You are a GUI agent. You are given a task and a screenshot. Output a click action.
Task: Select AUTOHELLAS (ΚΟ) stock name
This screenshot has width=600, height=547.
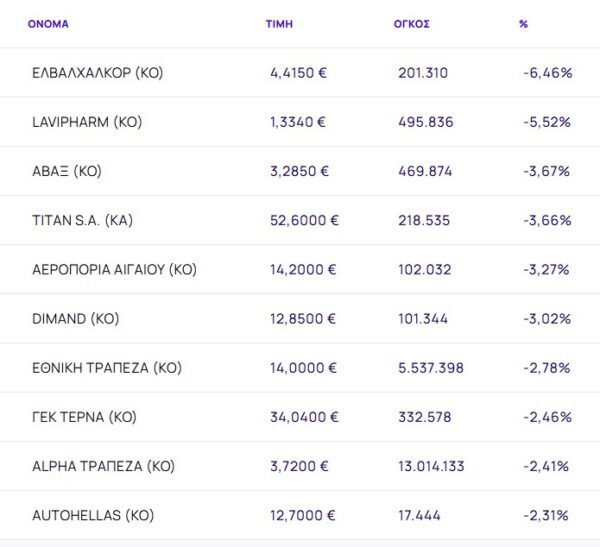click(92, 515)
